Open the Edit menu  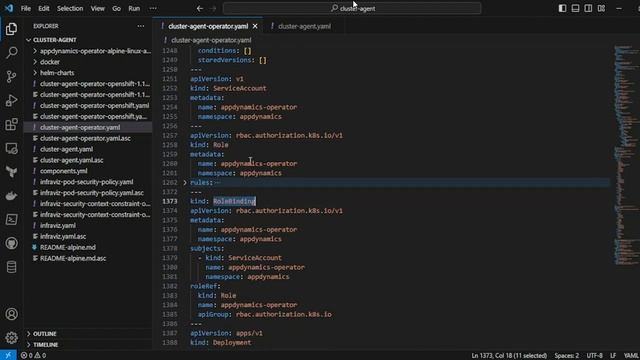(44, 8)
